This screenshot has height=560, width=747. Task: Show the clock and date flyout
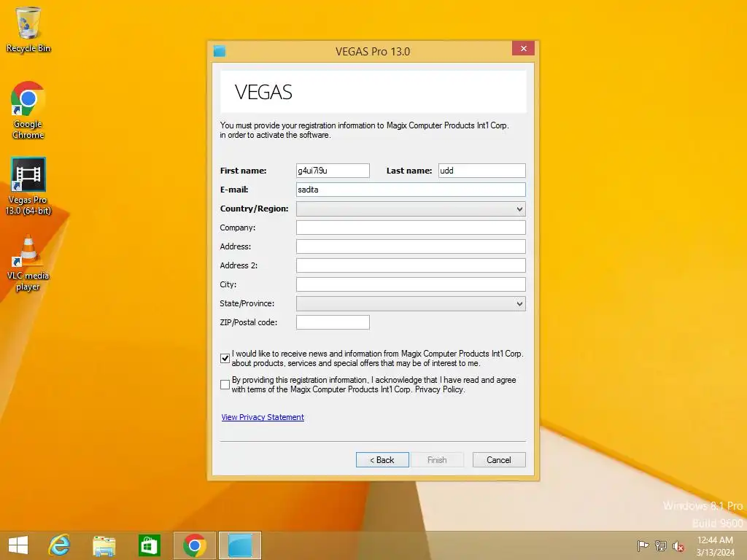(715, 546)
